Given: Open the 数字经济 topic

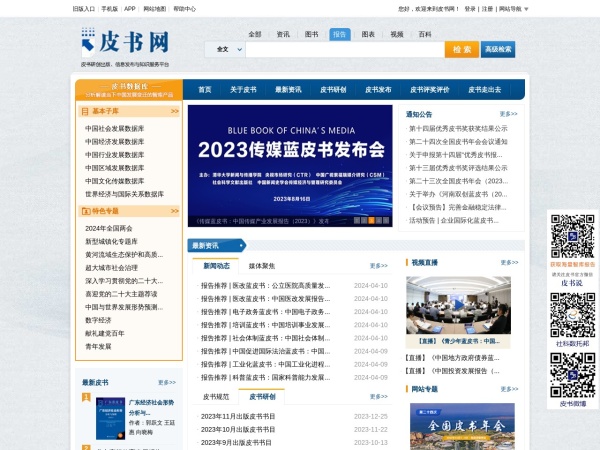Looking at the screenshot, I should [98, 320].
